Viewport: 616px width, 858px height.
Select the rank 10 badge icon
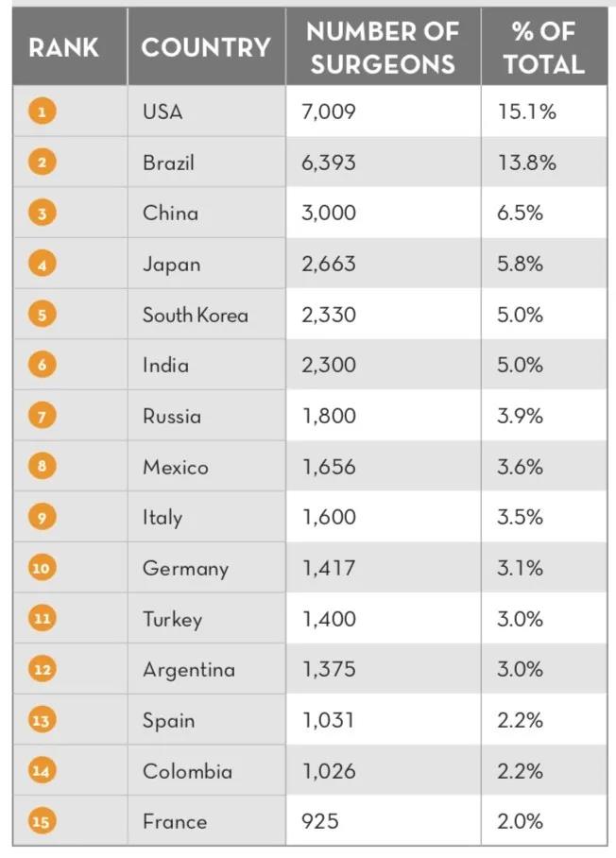click(43, 568)
